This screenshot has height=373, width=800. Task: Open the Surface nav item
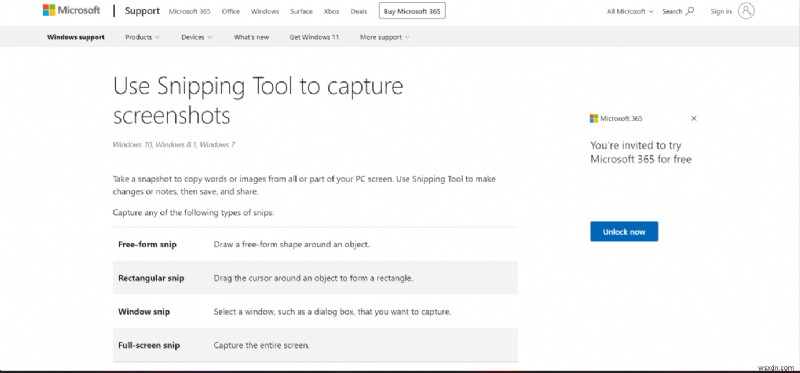302,11
